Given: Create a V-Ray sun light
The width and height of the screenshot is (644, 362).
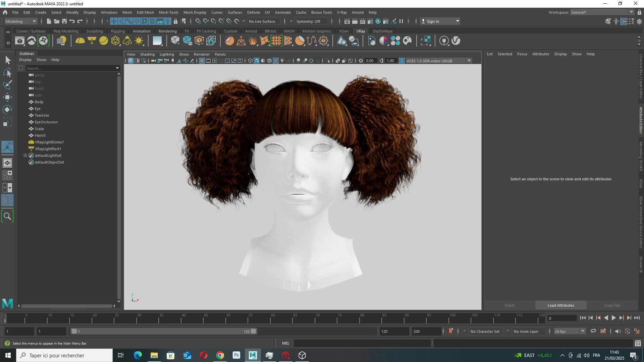Looking at the screenshot, I should point(139,41).
